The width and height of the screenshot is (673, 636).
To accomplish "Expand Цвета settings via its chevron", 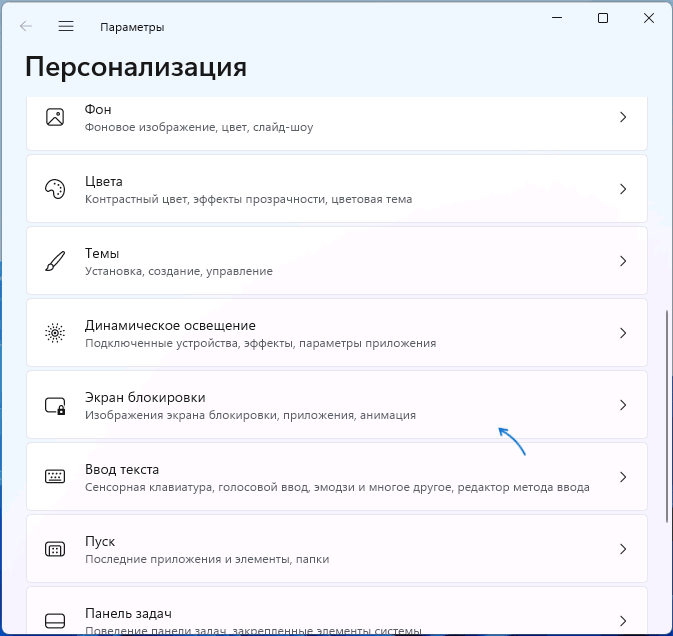I will tap(623, 189).
